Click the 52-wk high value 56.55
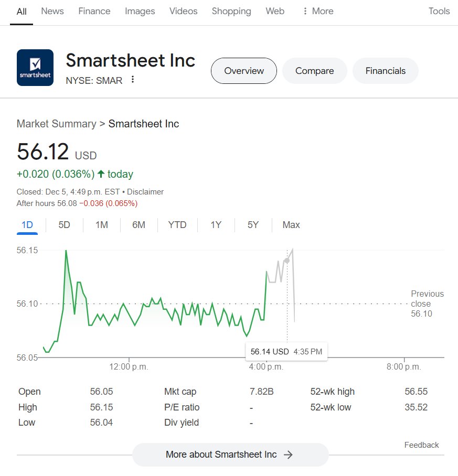Viewport: 458px width, 476px height. point(416,392)
